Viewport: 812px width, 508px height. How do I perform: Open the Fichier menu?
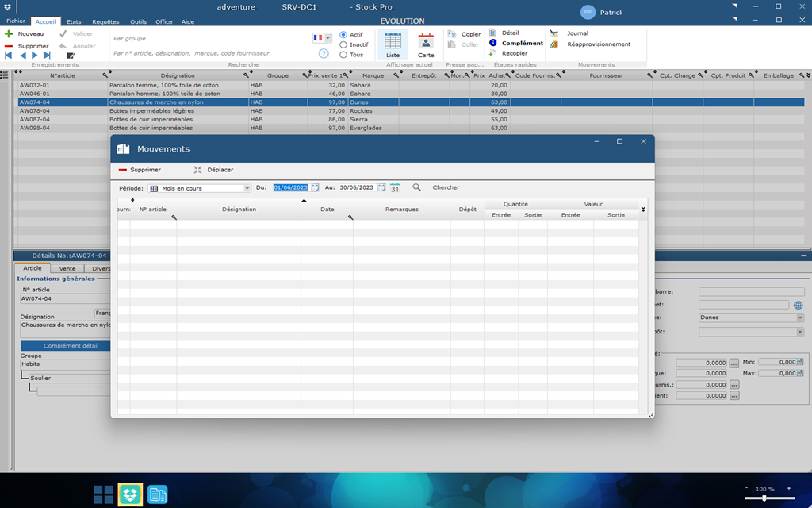point(16,21)
